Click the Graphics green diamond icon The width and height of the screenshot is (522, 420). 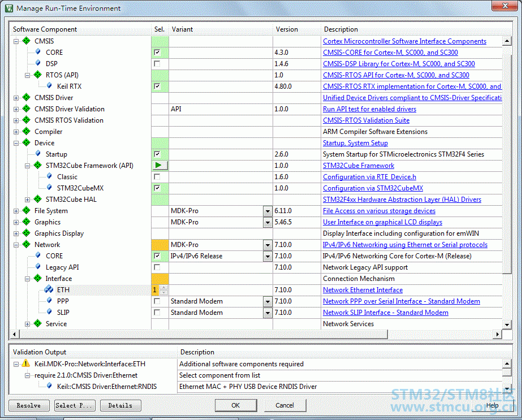pyautogui.click(x=27, y=222)
